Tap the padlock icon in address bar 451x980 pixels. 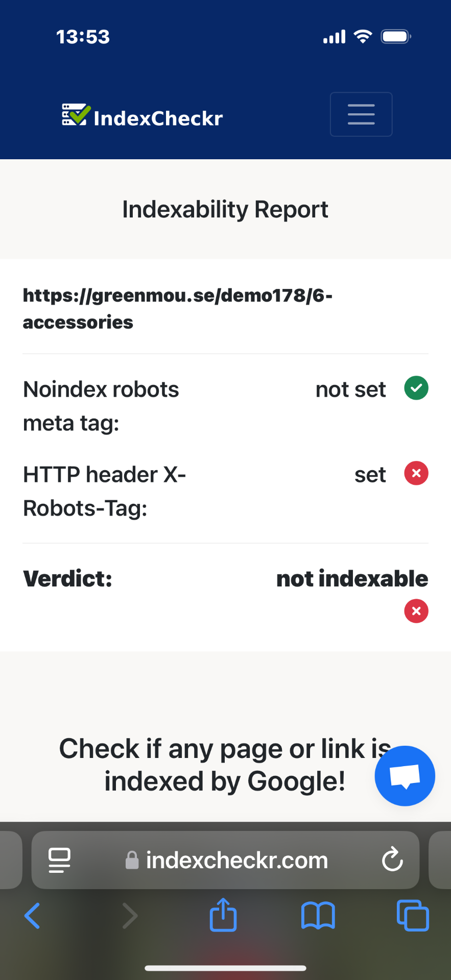(132, 860)
